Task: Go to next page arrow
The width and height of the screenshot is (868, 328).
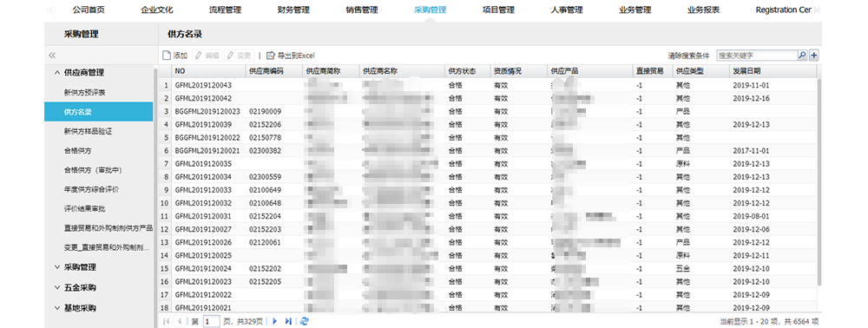Action: click(274, 321)
